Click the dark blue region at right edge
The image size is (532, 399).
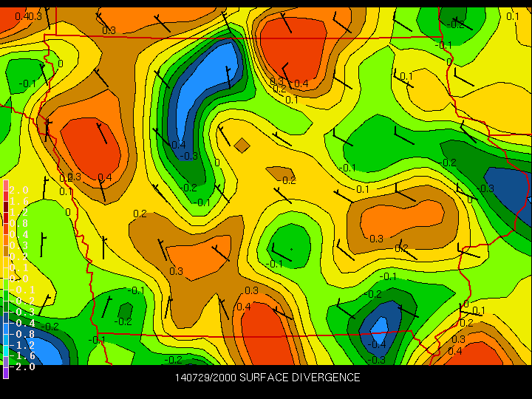[510, 192]
